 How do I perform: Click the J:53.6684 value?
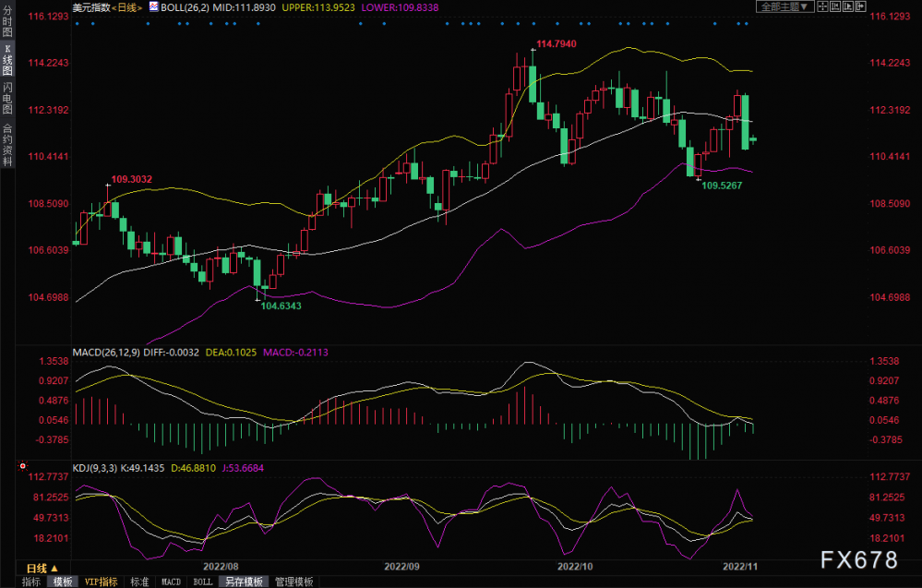point(243,468)
